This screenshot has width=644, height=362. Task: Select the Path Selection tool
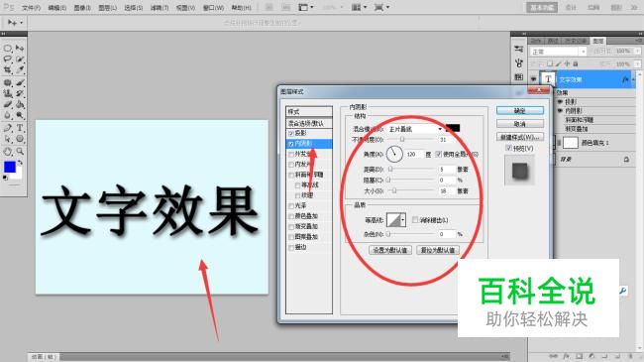[8, 139]
